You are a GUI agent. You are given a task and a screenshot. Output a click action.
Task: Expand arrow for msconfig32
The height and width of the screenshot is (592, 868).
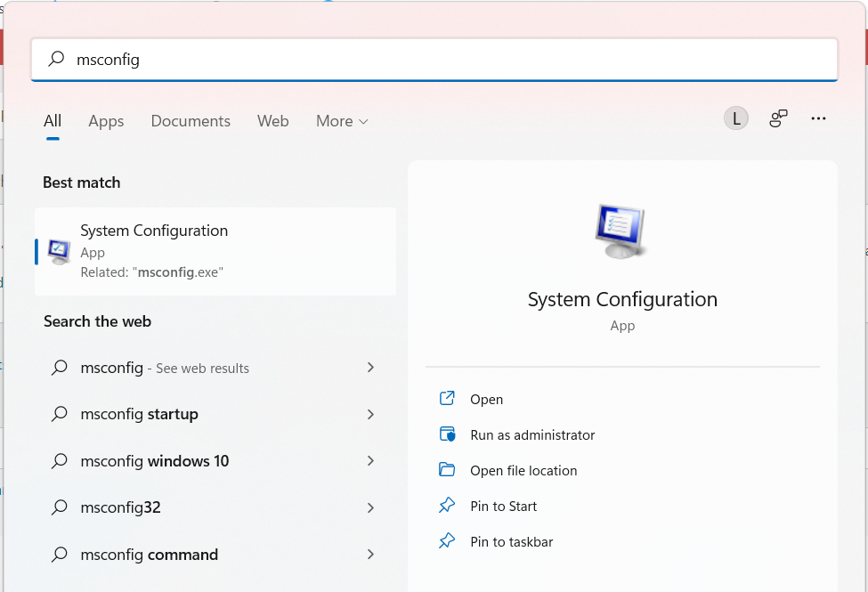370,507
